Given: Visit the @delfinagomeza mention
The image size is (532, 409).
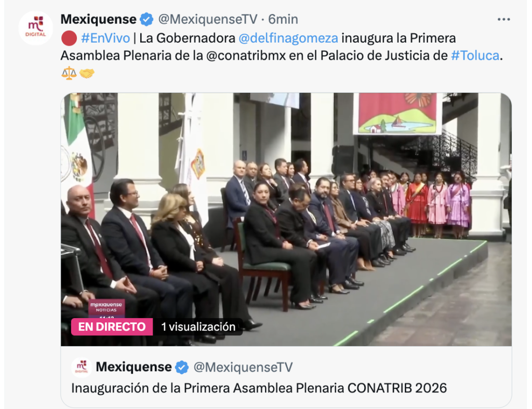Looking at the screenshot, I should coord(288,38).
